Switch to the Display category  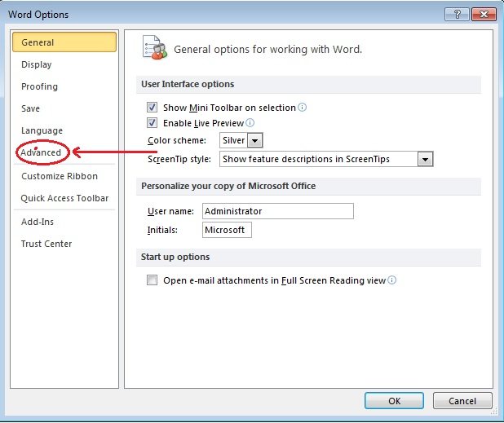click(x=37, y=64)
